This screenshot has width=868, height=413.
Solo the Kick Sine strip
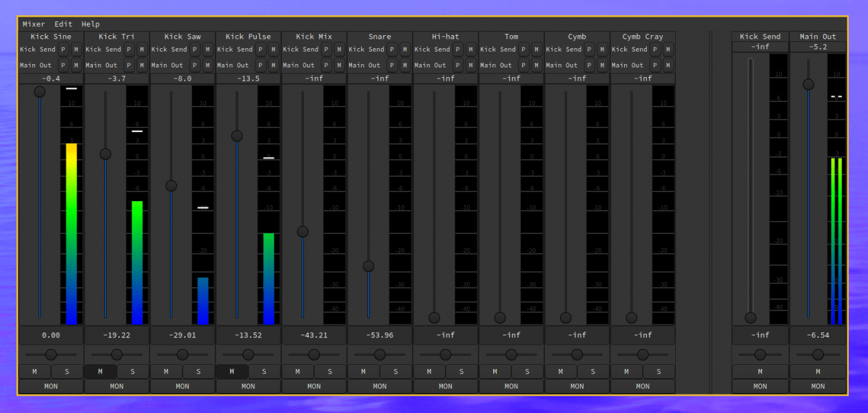[x=67, y=372]
